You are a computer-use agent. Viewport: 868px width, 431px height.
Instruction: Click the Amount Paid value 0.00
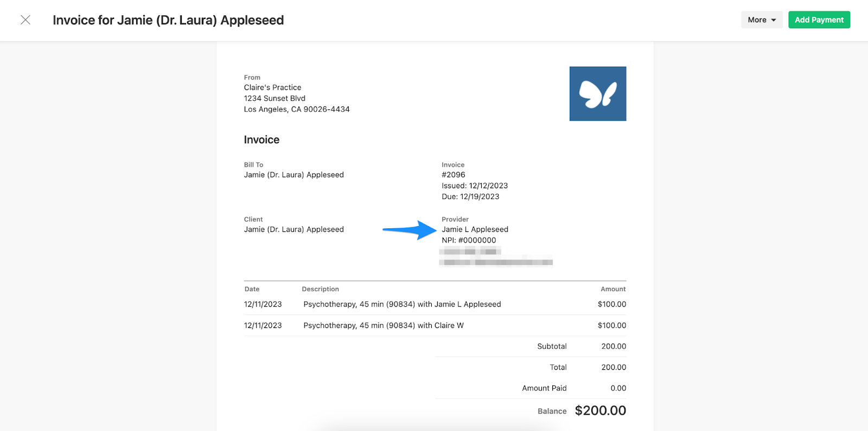[x=618, y=388]
